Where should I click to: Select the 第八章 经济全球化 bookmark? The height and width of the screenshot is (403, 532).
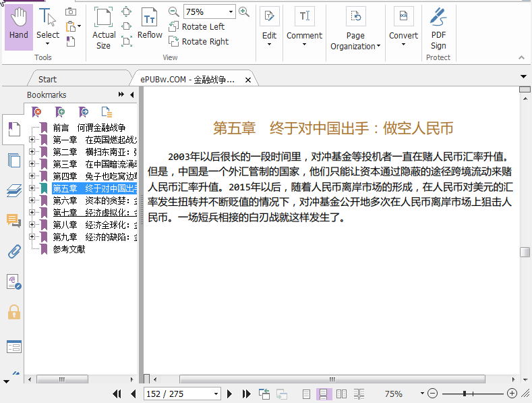coord(94,225)
